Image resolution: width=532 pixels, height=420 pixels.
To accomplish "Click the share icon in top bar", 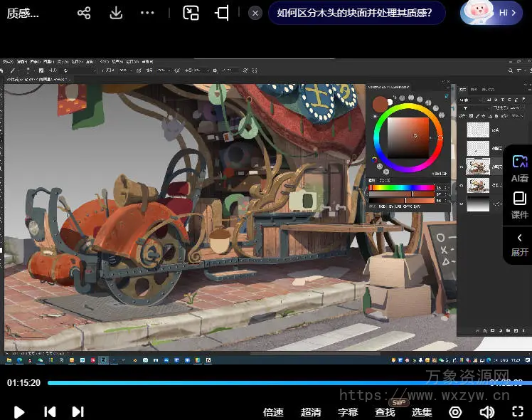I will pyautogui.click(x=84, y=13).
